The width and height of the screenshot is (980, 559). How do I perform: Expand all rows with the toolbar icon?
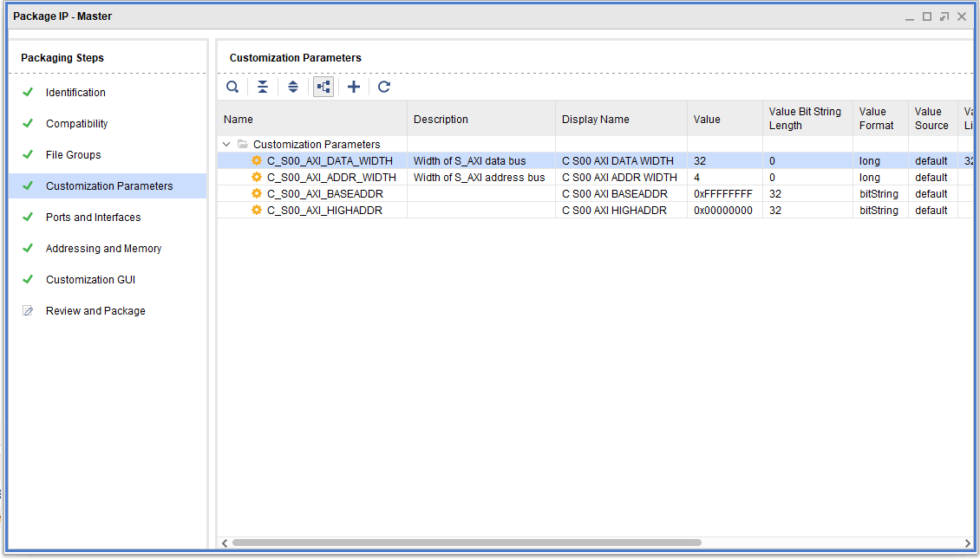click(293, 87)
